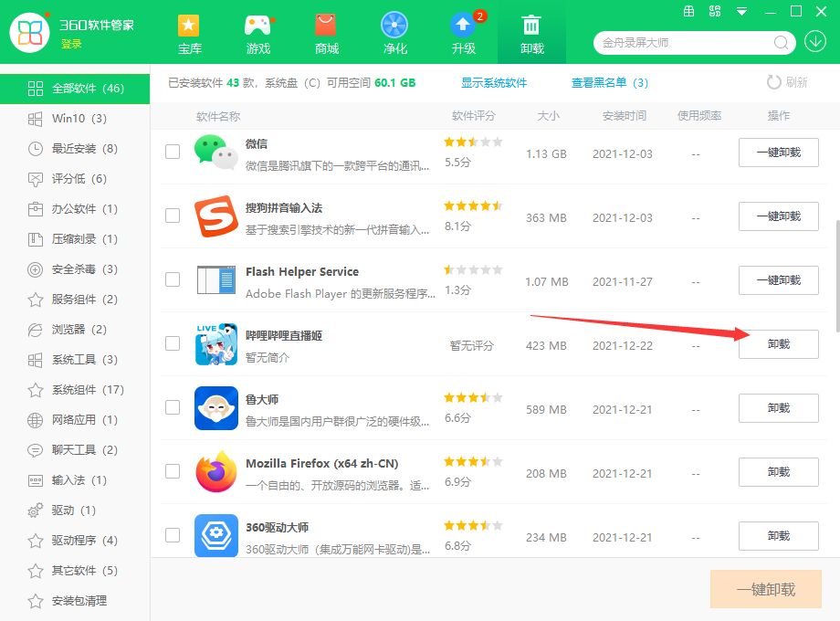The height and width of the screenshot is (621, 840).
Task: Select 网络应用 (1) category
Action: (75, 419)
